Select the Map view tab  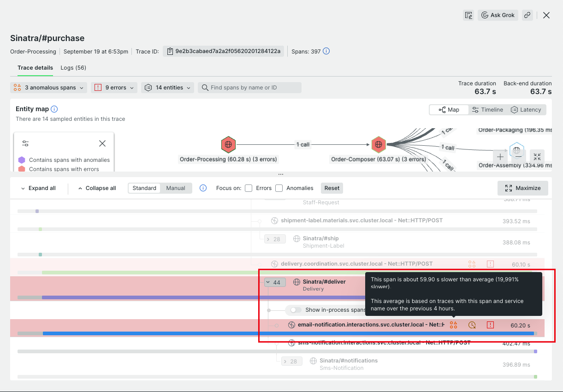point(449,110)
